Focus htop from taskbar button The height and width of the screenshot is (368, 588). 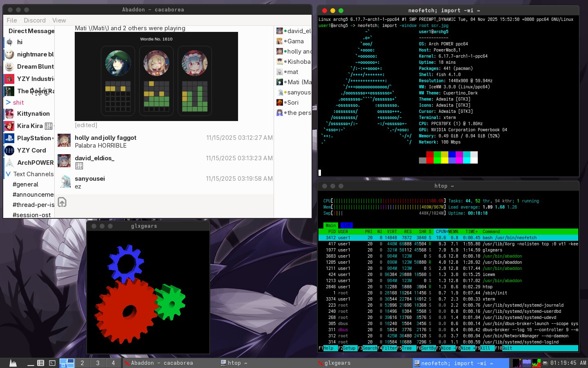pos(267,363)
